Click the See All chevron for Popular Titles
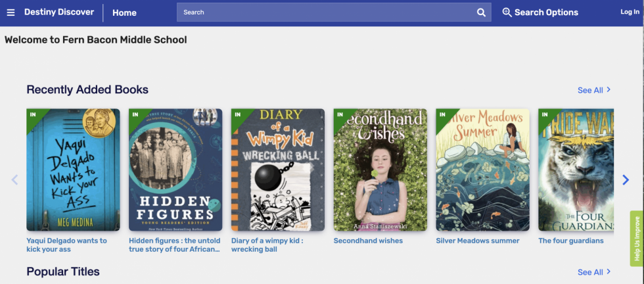The width and height of the screenshot is (644, 284). [609, 272]
